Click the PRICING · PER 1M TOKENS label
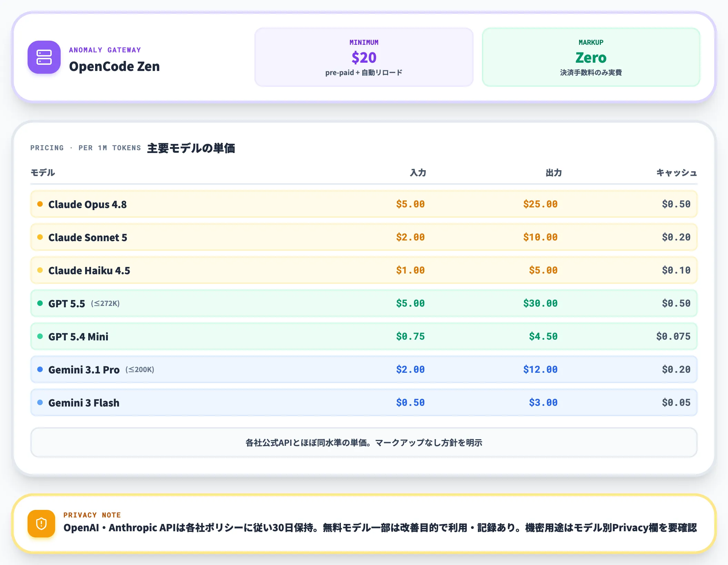Image resolution: width=728 pixels, height=565 pixels. 85,148
